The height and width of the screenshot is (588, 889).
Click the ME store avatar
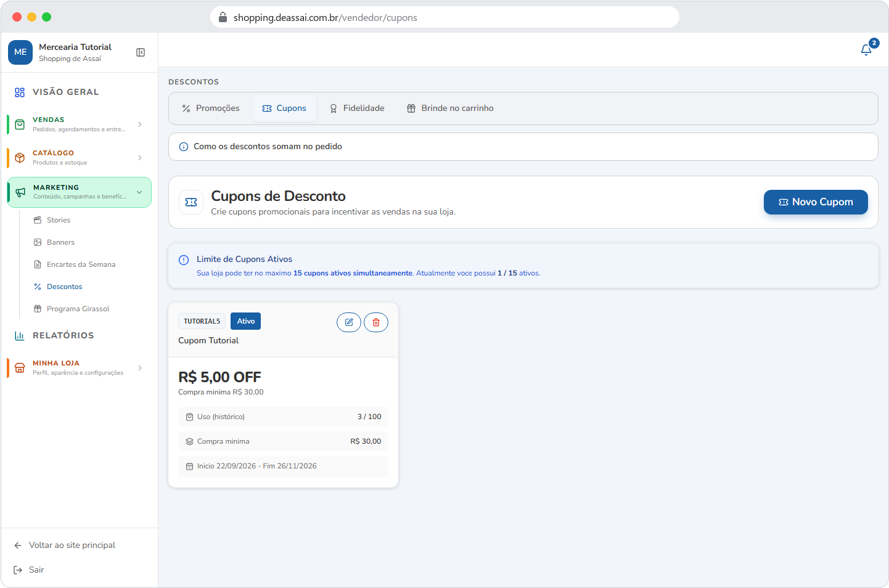pyautogui.click(x=20, y=52)
